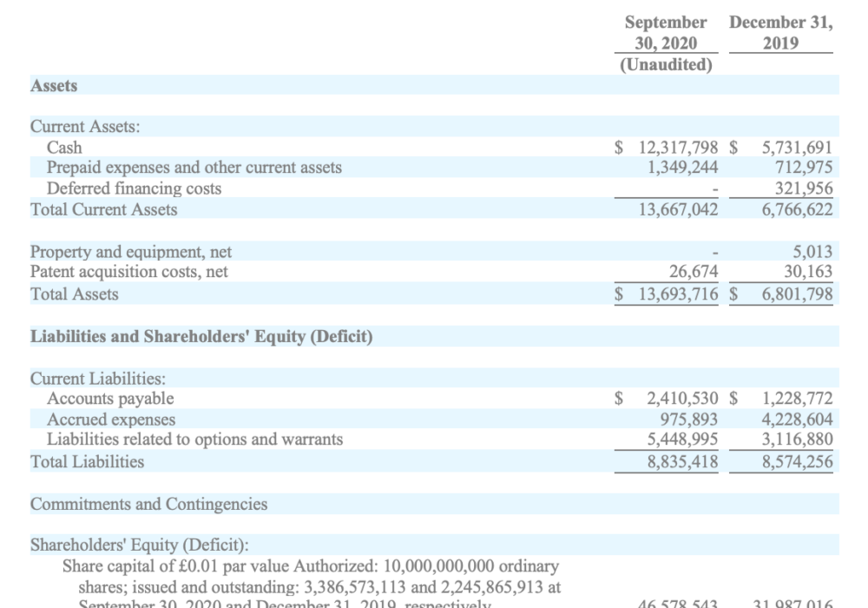
Task: Select accounts payable value 2,410,530
Action: [682, 399]
